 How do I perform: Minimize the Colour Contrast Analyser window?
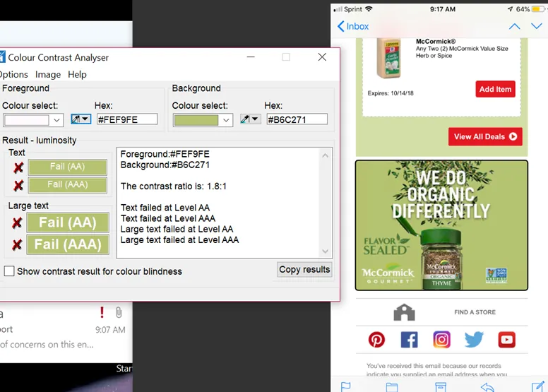[251, 57]
